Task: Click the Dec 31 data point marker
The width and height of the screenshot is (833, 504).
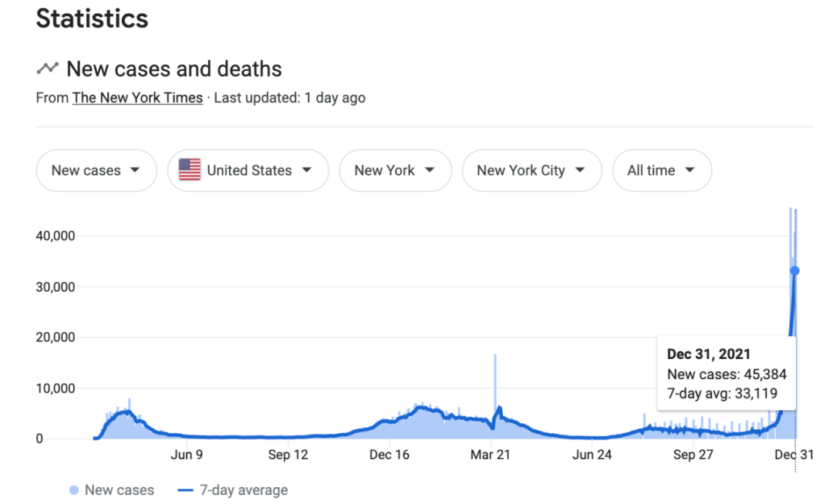Action: click(795, 270)
